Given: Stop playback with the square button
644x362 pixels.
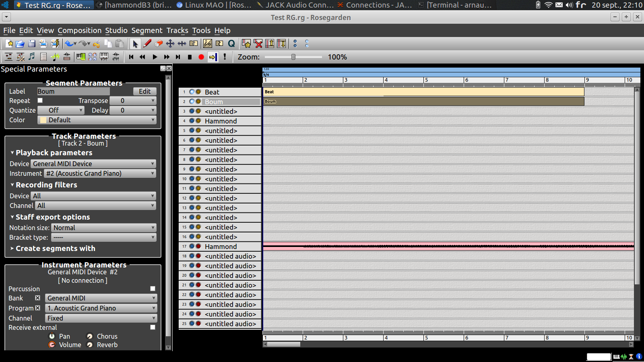Looking at the screenshot, I should point(190,57).
